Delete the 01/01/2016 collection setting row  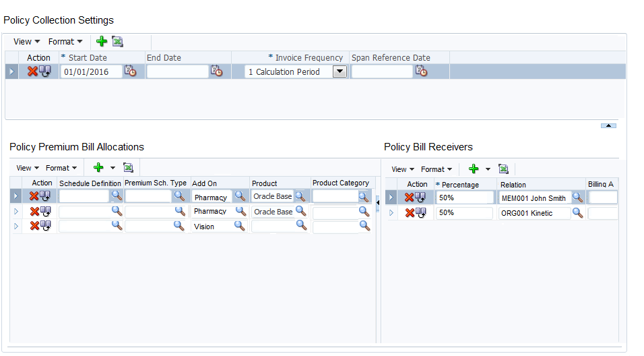[32, 71]
